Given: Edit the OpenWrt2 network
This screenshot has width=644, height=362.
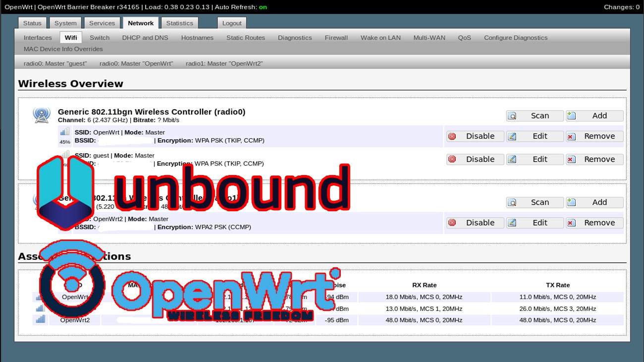Looking at the screenshot, I should coord(535,223).
